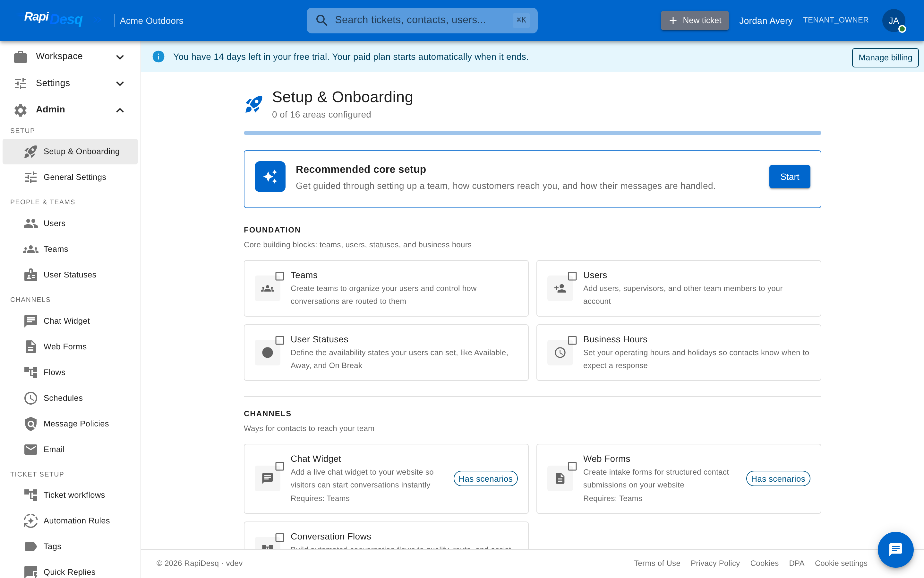The height and width of the screenshot is (578, 924).
Task: Click the sparkle icon for Recommended core setup
Action: [270, 177]
